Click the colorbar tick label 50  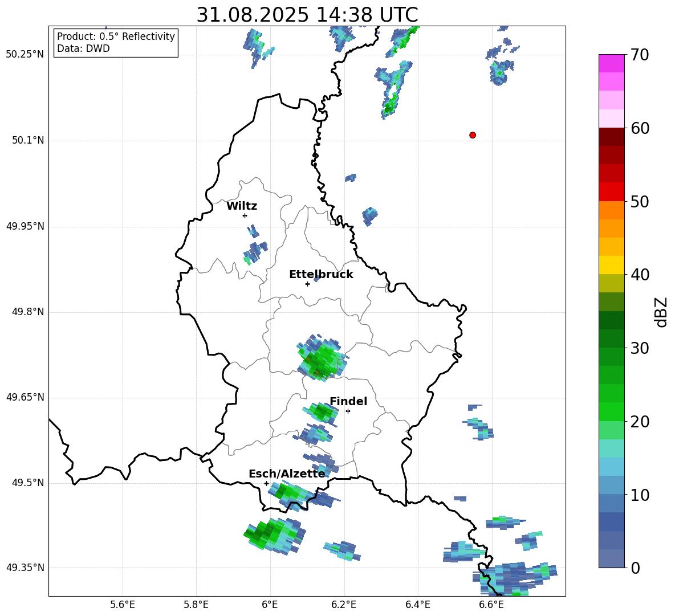[x=640, y=201]
